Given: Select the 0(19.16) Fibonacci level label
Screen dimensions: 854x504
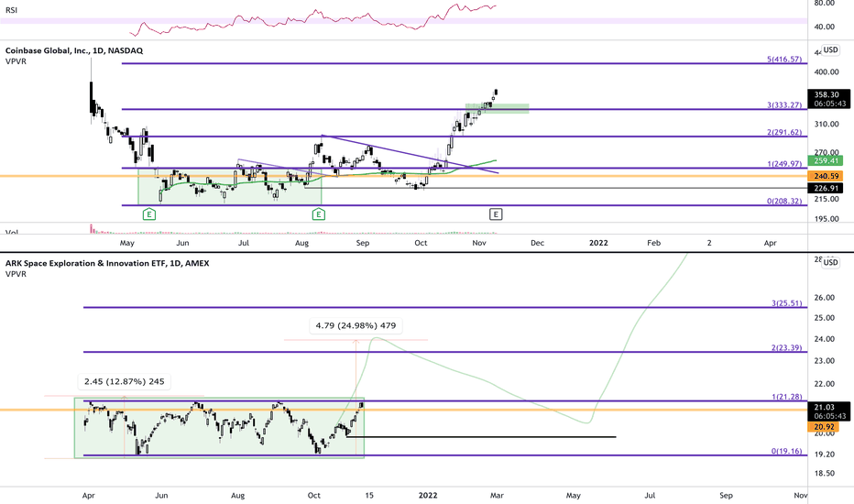Looking at the screenshot, I should tap(786, 451).
